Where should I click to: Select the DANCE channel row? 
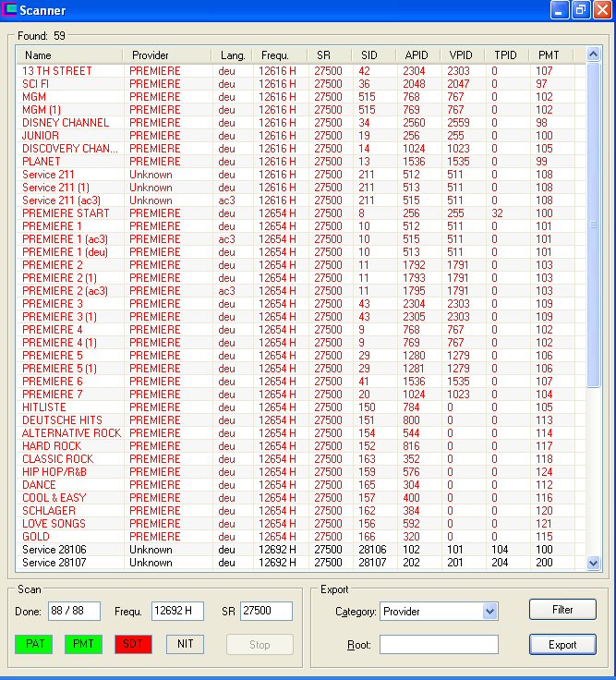(301, 485)
